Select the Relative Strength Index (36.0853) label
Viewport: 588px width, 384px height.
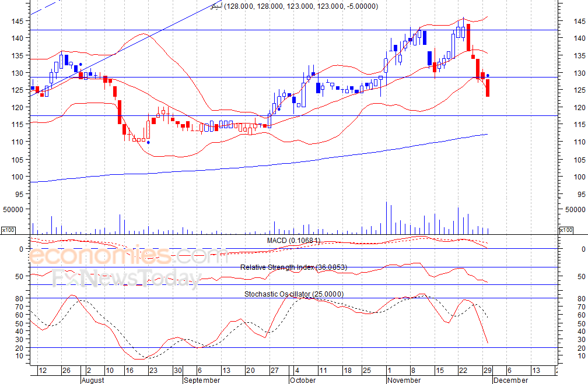293,267
